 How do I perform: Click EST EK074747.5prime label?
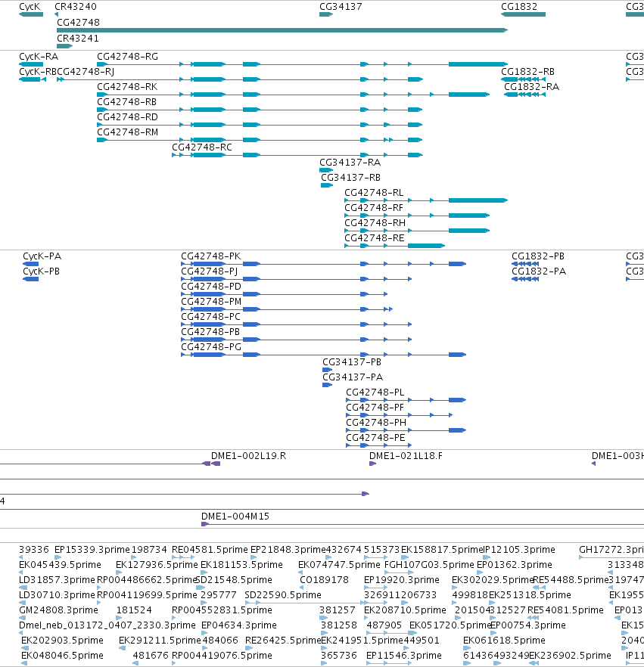(339, 565)
